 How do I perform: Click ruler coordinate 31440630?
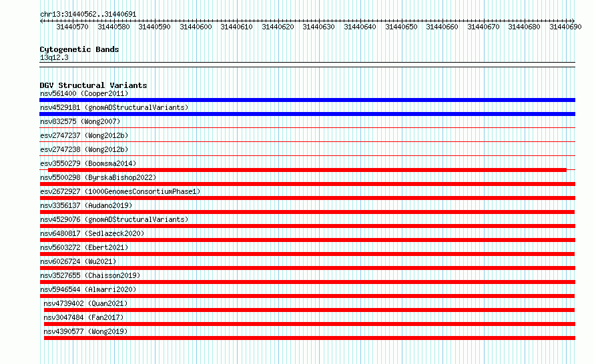(x=319, y=27)
